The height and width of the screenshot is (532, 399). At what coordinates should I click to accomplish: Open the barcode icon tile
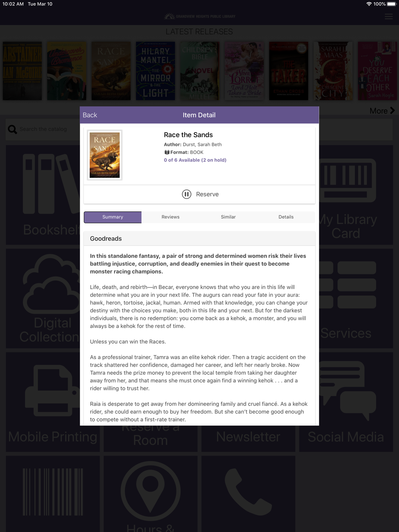click(53, 492)
